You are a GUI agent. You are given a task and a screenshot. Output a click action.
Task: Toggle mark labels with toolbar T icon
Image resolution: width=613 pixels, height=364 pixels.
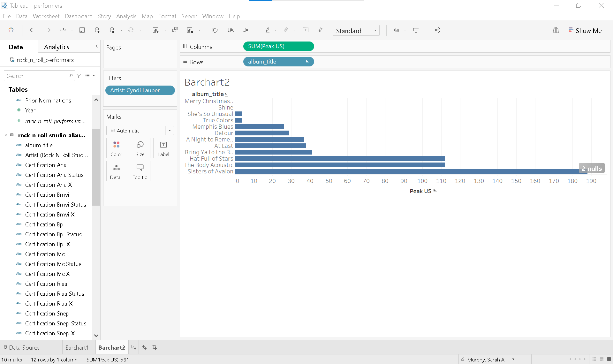pyautogui.click(x=306, y=30)
